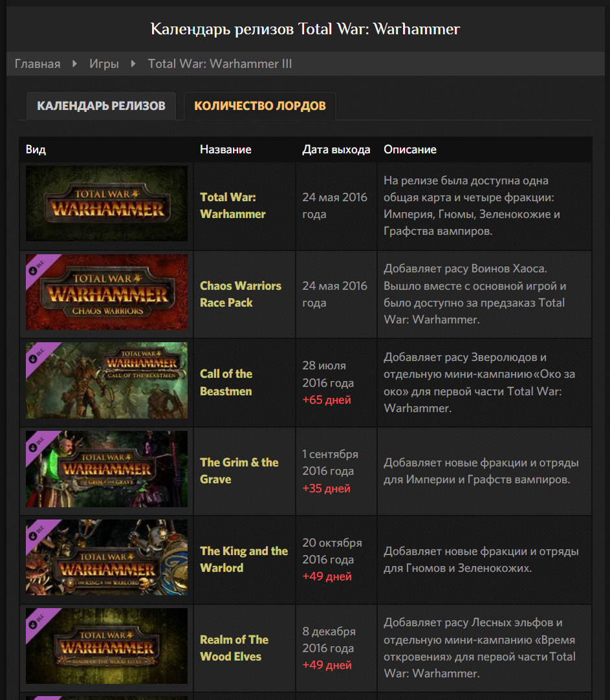Open The Grim & the Grave link
610x700 pixels.
tap(239, 470)
